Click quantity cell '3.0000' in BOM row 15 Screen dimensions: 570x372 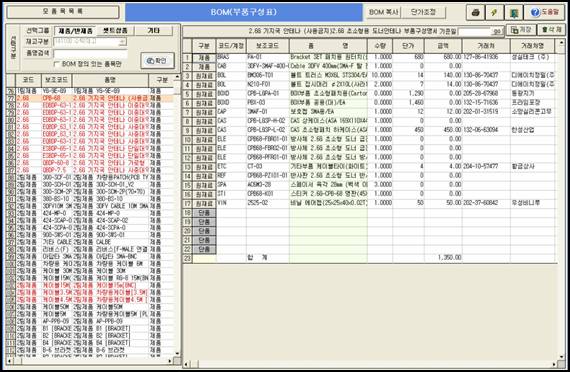click(x=380, y=185)
